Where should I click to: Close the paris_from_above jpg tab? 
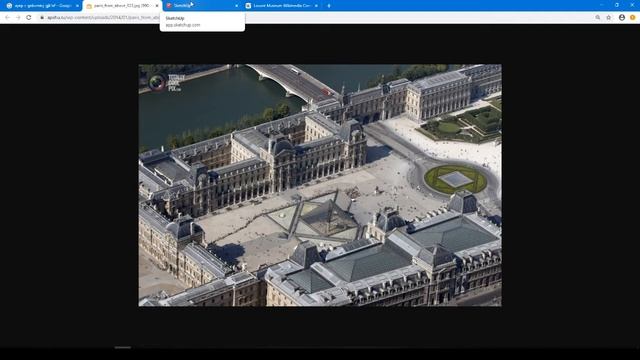pos(157,6)
